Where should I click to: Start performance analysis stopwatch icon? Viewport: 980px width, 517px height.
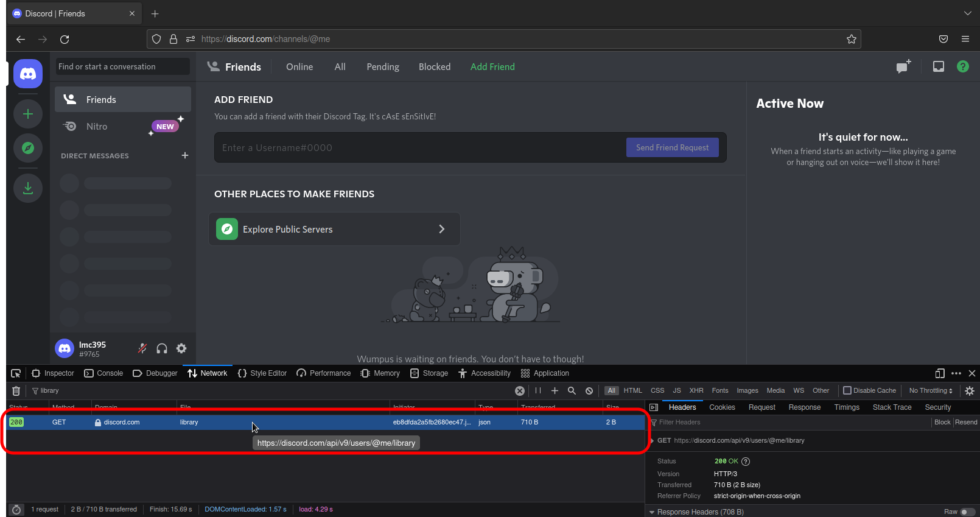[x=16, y=510]
